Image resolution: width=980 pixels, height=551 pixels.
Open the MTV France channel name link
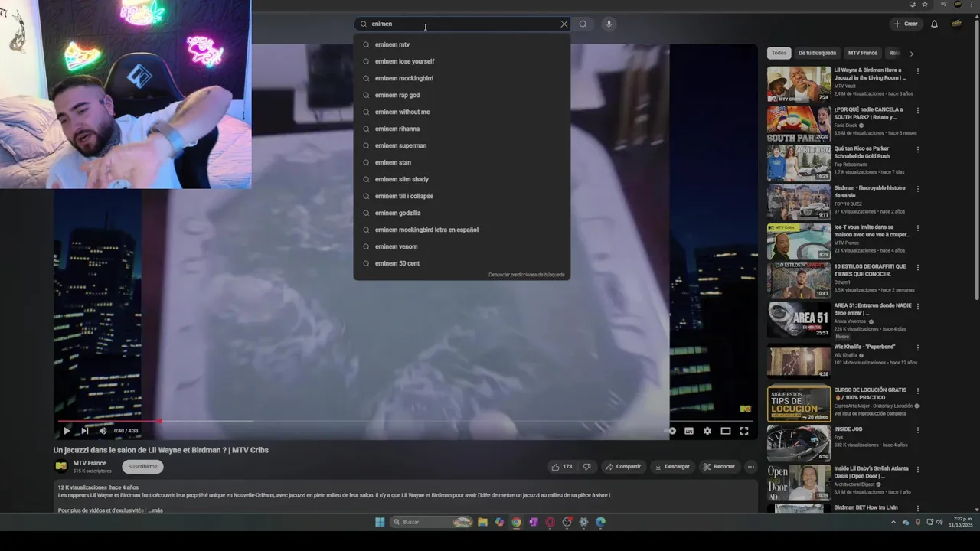tap(90, 463)
